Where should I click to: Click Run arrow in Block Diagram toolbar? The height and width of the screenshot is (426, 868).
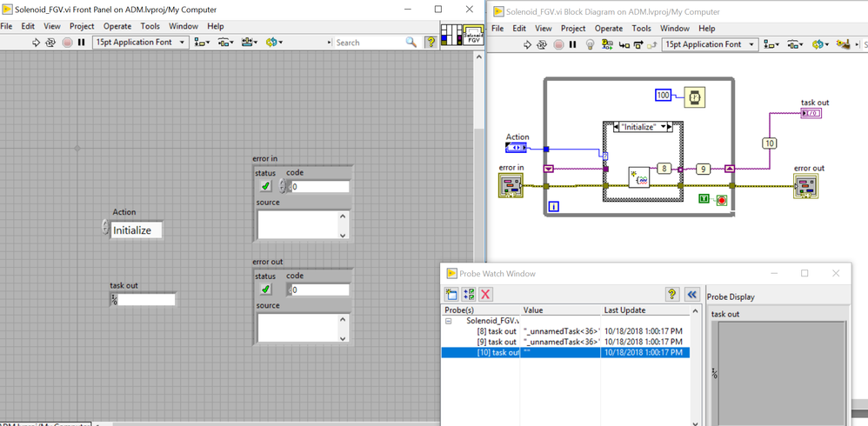[527, 44]
